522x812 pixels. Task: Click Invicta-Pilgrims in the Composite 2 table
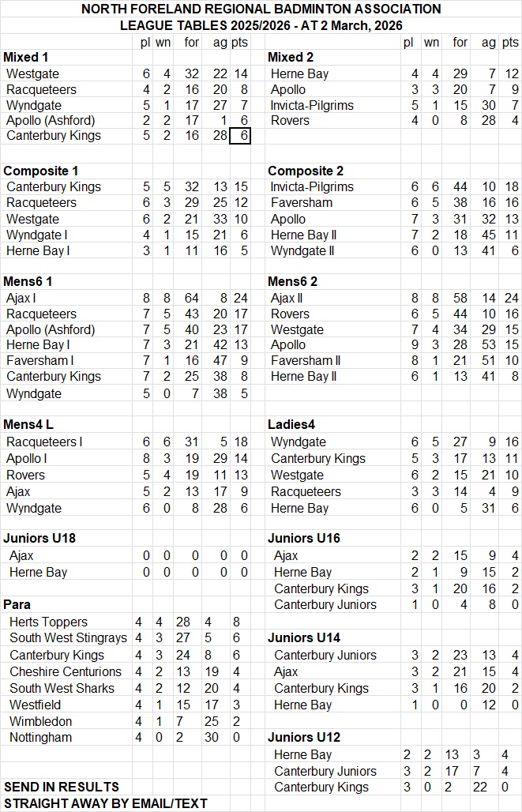(312, 186)
